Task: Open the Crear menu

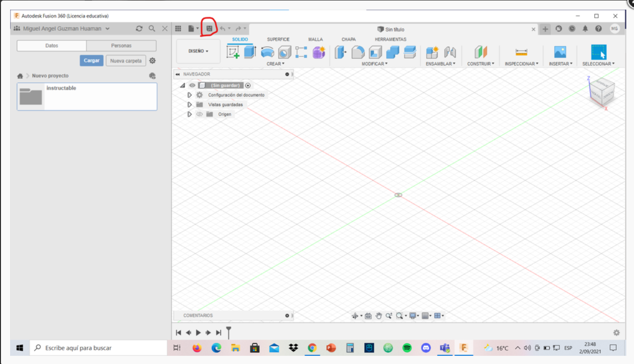Action: click(x=276, y=63)
